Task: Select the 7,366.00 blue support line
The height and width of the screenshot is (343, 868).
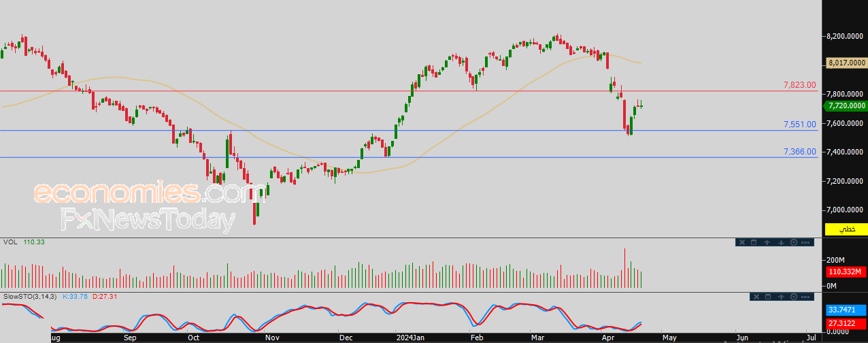Action: point(408,157)
